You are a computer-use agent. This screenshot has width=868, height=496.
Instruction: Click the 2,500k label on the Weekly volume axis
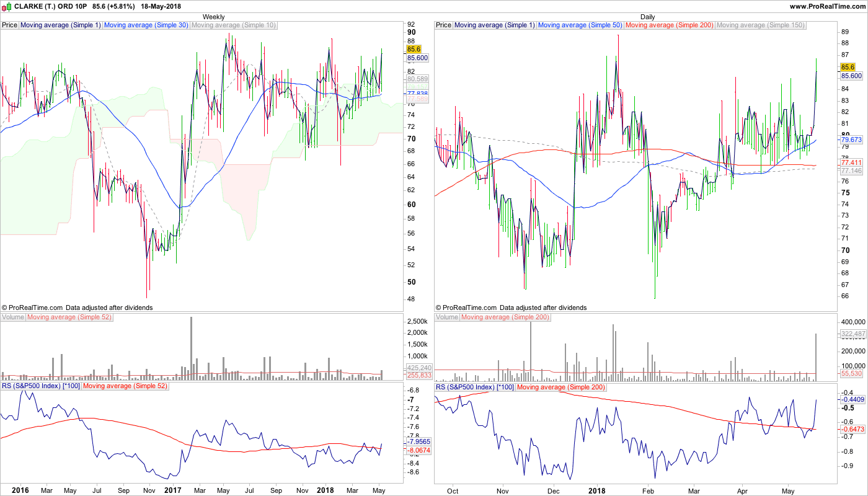(416, 322)
